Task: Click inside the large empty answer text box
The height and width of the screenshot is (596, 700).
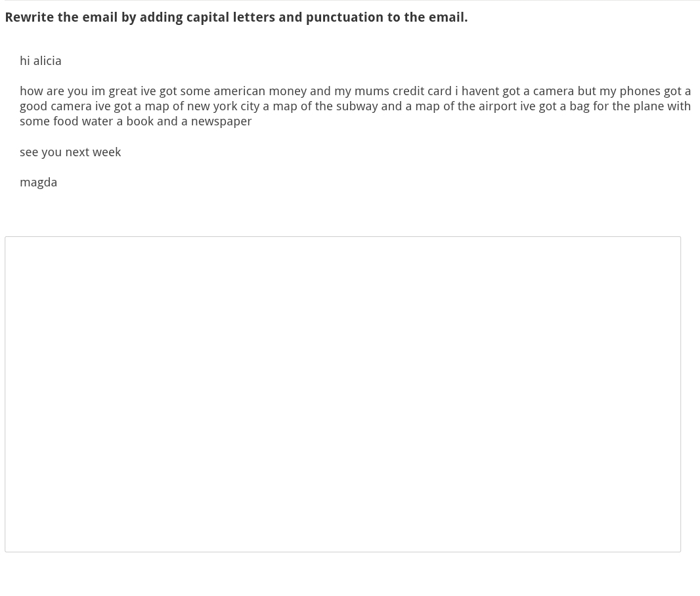Action: point(343,394)
